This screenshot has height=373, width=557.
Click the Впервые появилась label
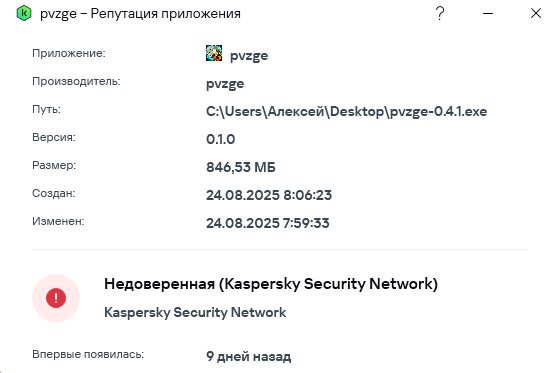pos(88,355)
